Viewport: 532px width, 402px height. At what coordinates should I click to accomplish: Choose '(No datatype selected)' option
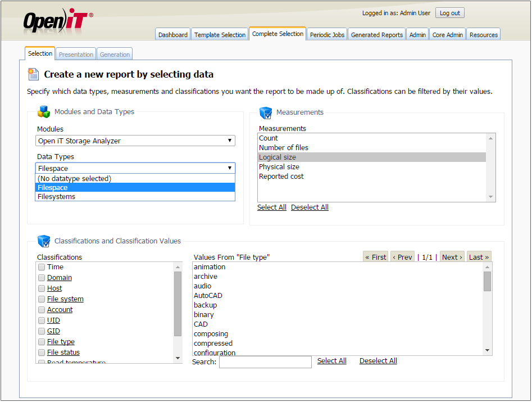[x=135, y=179]
